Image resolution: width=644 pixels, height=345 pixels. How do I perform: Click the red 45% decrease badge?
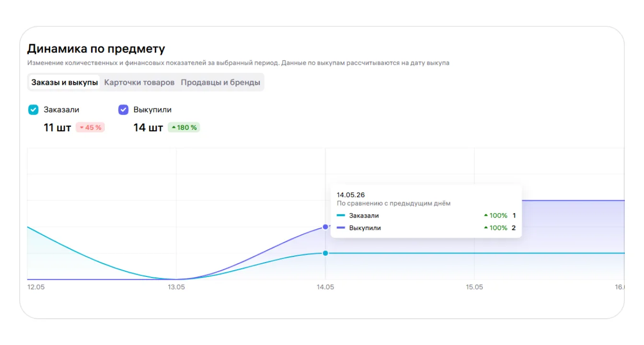90,127
